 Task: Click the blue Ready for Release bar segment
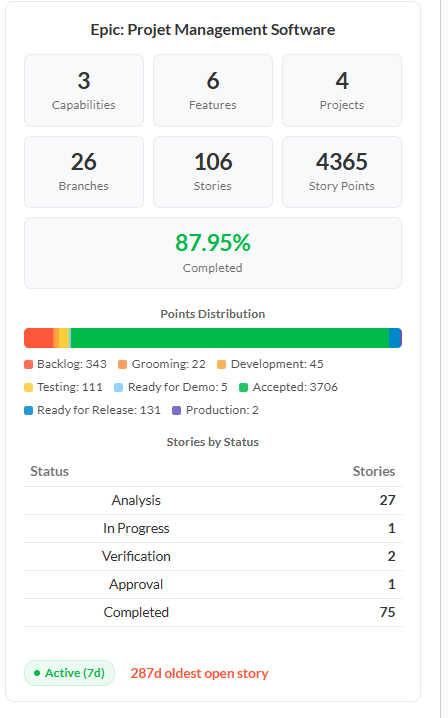coord(394,338)
